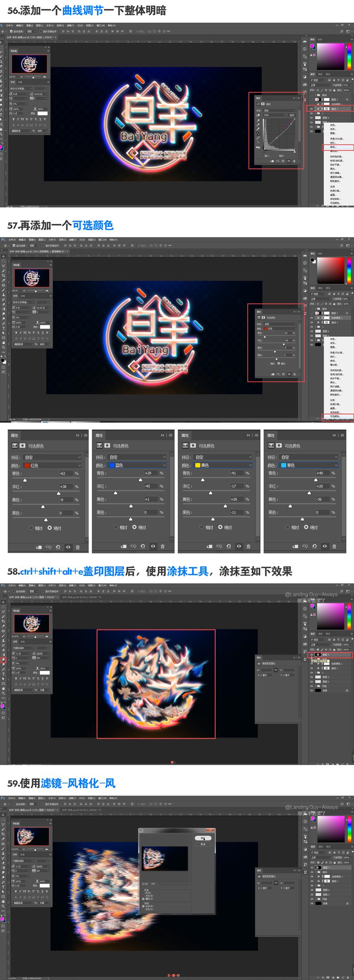
Task: Open 颜色 dropdown showing 黄色
Action: (223, 465)
